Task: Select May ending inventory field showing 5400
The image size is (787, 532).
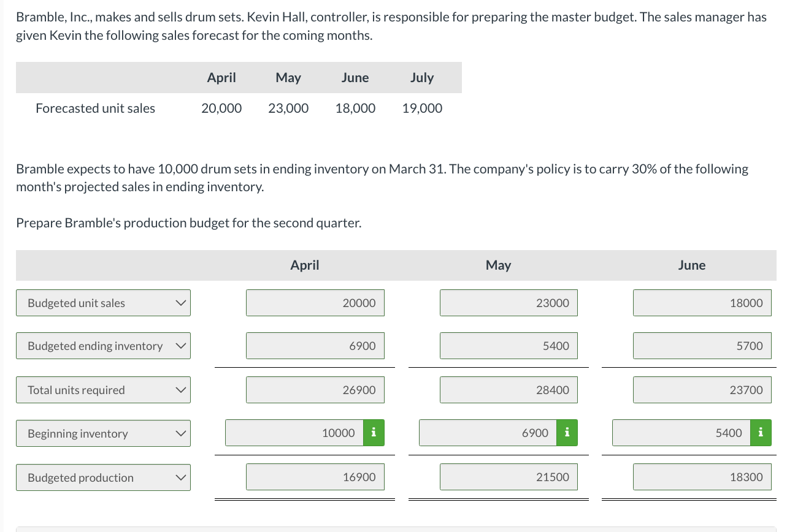Action: pos(509,346)
